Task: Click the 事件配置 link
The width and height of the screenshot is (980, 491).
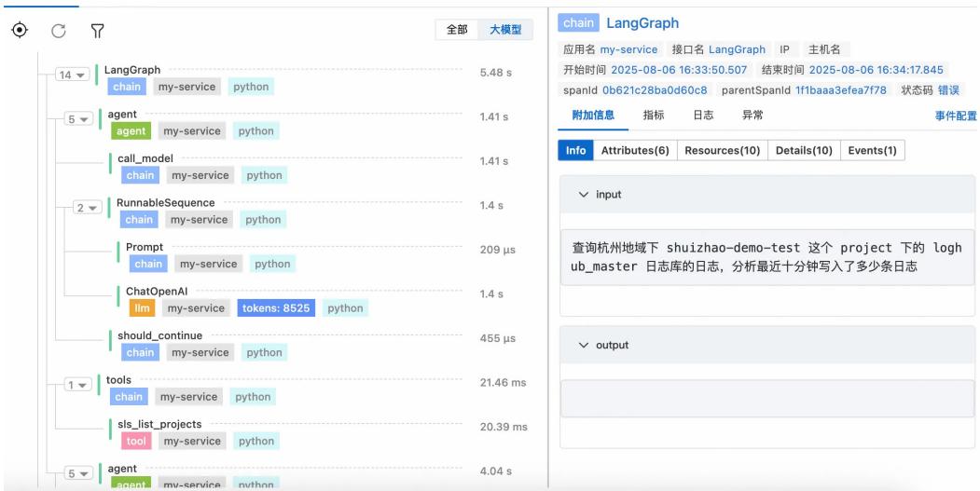Action: point(955,115)
